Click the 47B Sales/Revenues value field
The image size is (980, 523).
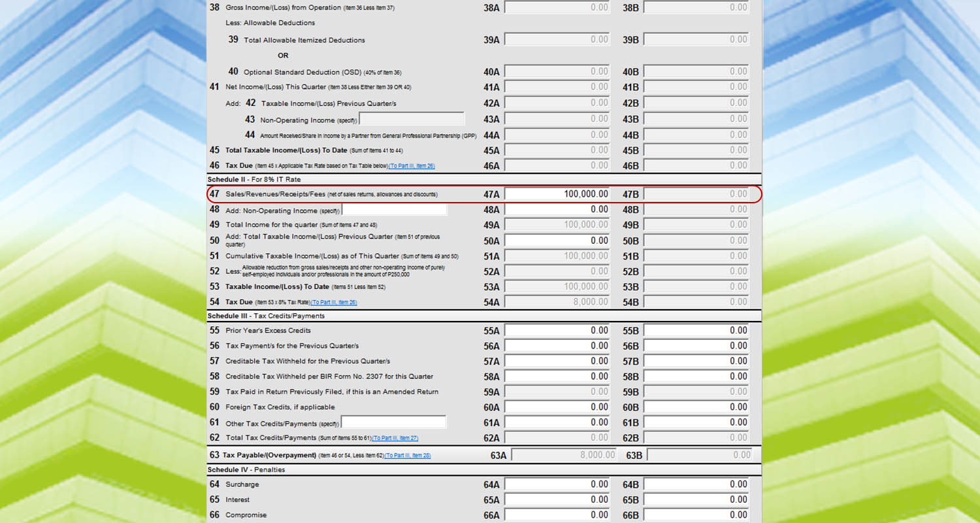point(696,194)
